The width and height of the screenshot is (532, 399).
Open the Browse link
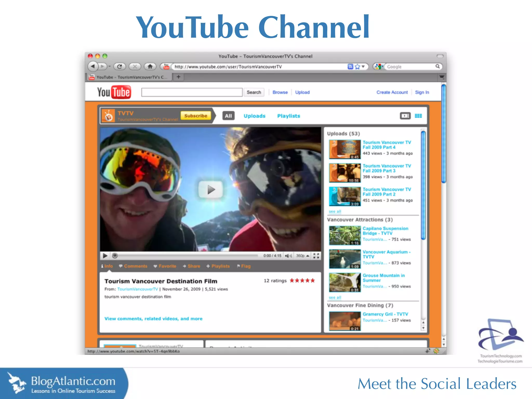point(280,92)
